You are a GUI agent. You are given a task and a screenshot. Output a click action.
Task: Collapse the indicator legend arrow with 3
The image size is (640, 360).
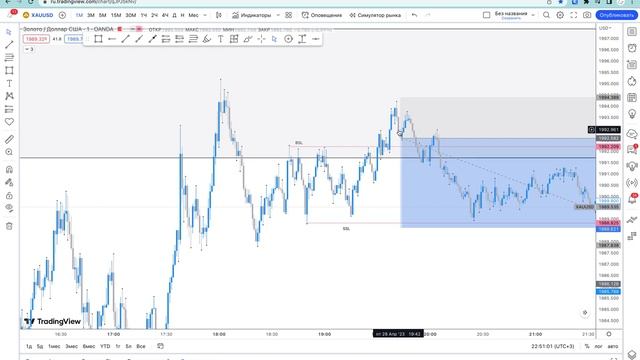pyautogui.click(x=29, y=49)
